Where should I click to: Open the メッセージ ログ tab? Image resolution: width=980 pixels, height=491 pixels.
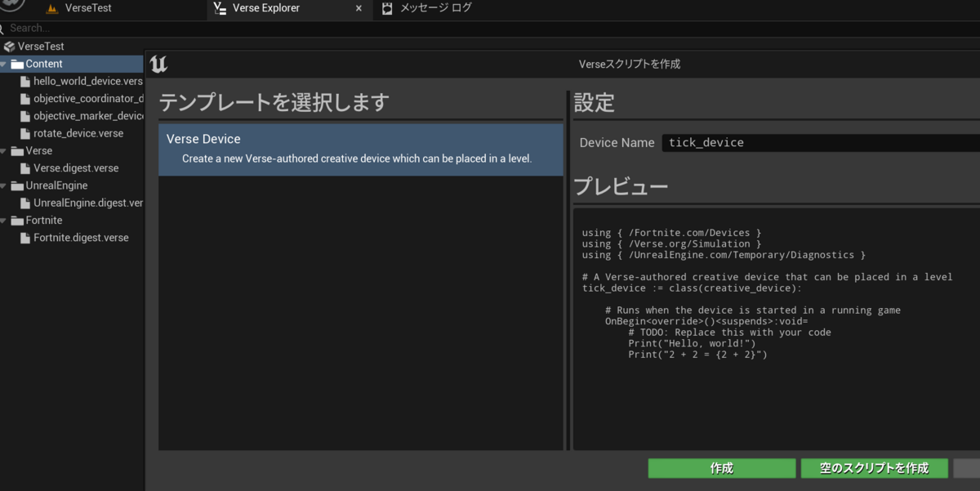[435, 8]
